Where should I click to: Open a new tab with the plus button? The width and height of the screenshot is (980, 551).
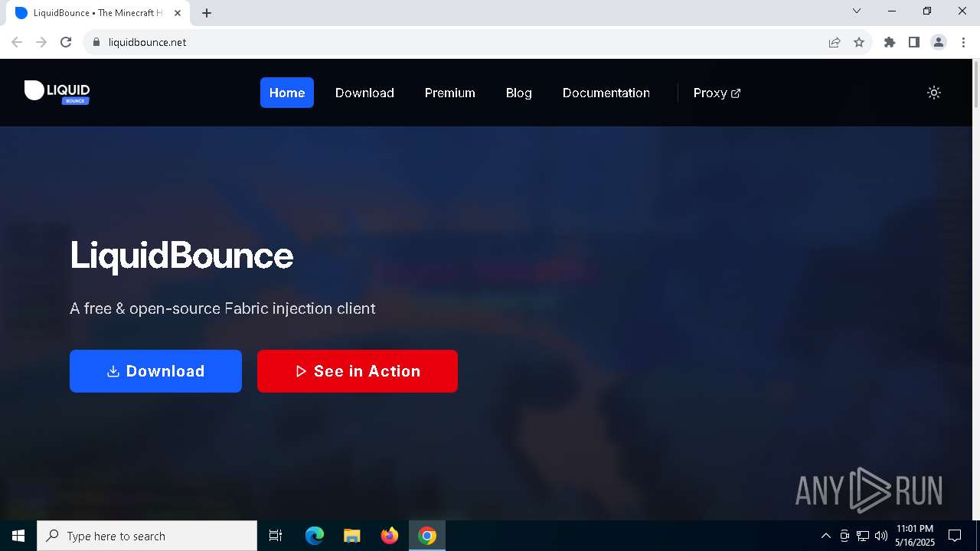point(207,13)
